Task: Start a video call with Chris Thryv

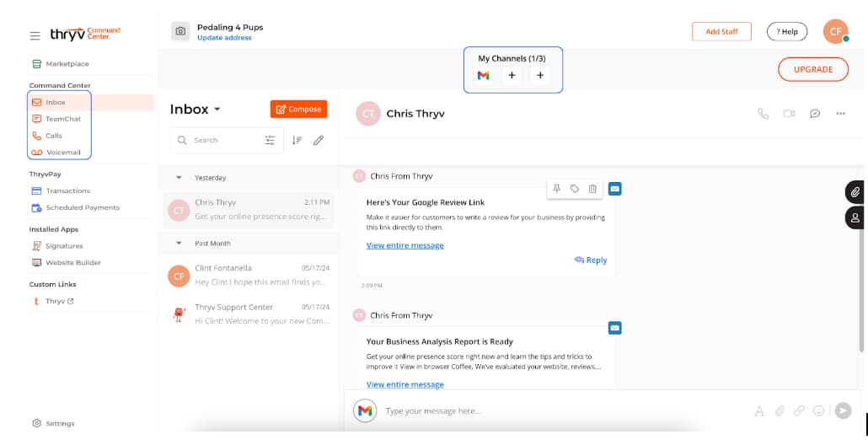Action: [x=789, y=114]
